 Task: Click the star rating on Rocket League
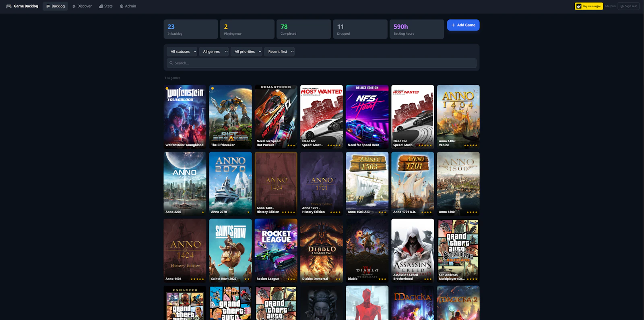click(291, 279)
